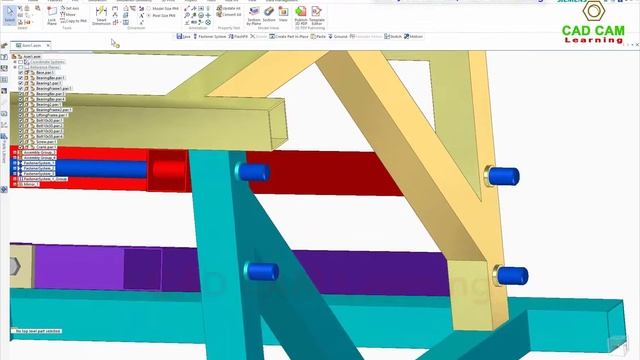
Task: Activate the FlashFit command
Action: [238, 36]
